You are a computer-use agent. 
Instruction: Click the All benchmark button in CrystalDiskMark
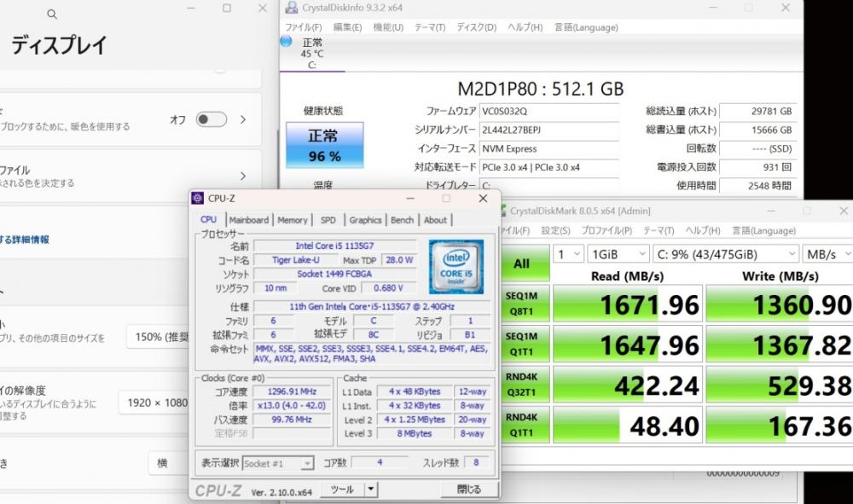(x=524, y=264)
